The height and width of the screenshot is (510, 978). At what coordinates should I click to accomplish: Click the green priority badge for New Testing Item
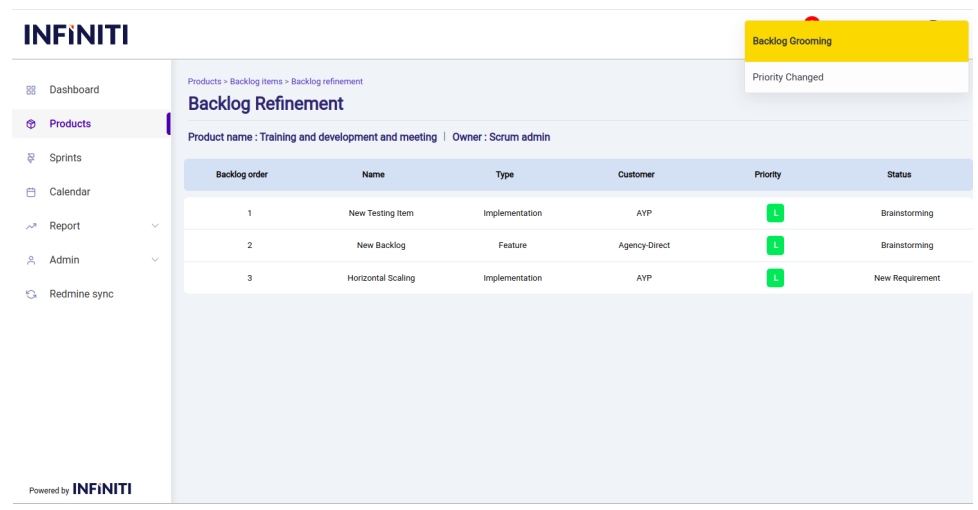pyautogui.click(x=775, y=213)
